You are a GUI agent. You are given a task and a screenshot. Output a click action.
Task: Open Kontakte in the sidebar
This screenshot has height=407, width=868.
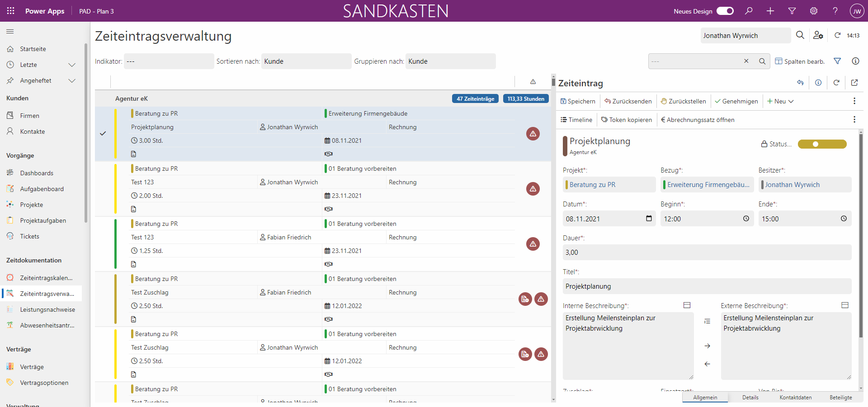pos(33,131)
